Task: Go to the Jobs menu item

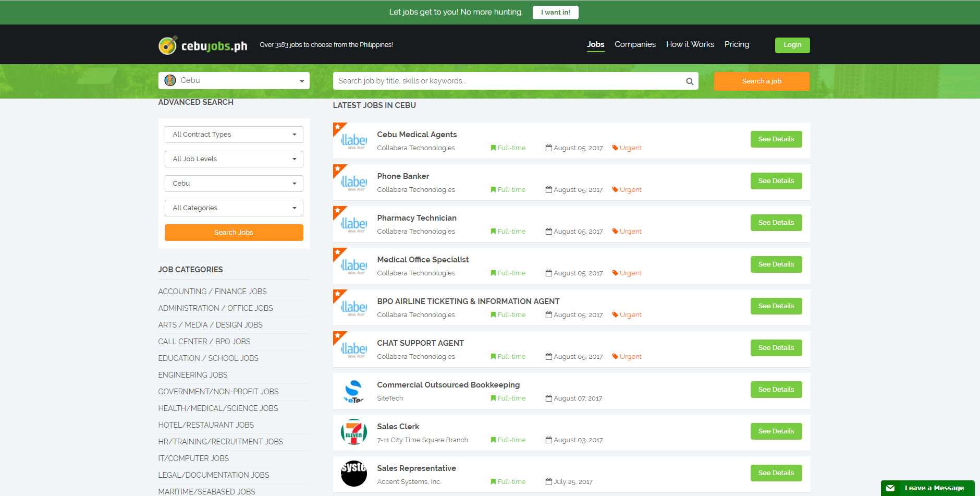Action: [x=596, y=44]
